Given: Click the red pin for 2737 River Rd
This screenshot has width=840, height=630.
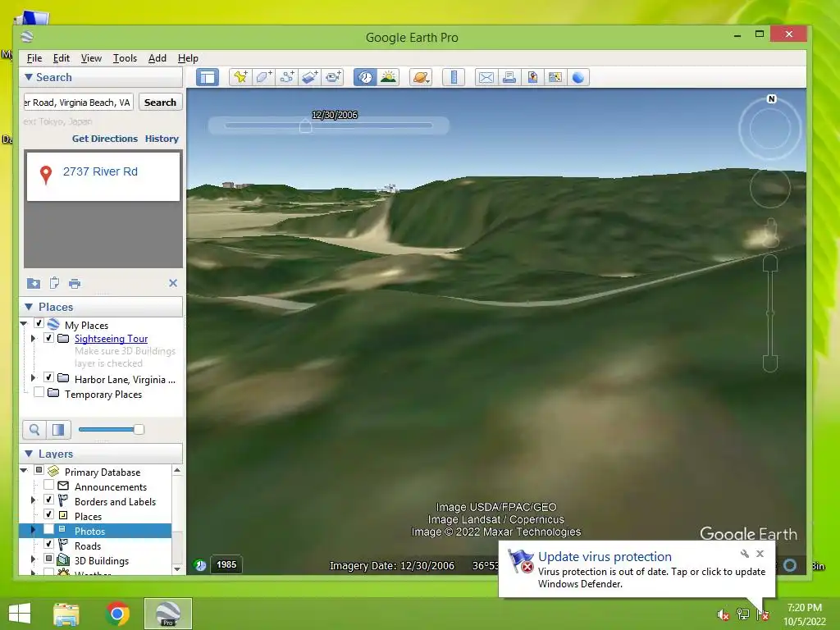Looking at the screenshot, I should (46, 174).
